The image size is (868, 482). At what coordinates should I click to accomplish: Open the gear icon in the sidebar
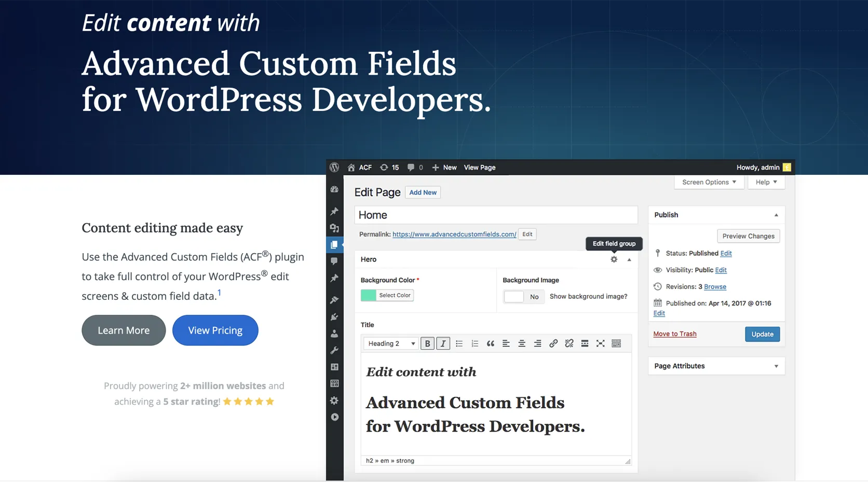334,401
